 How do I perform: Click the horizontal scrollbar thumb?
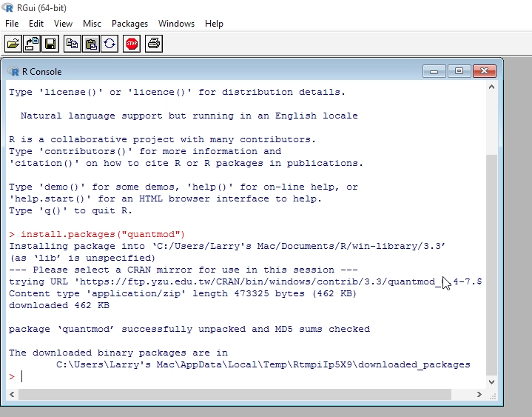click(x=235, y=394)
